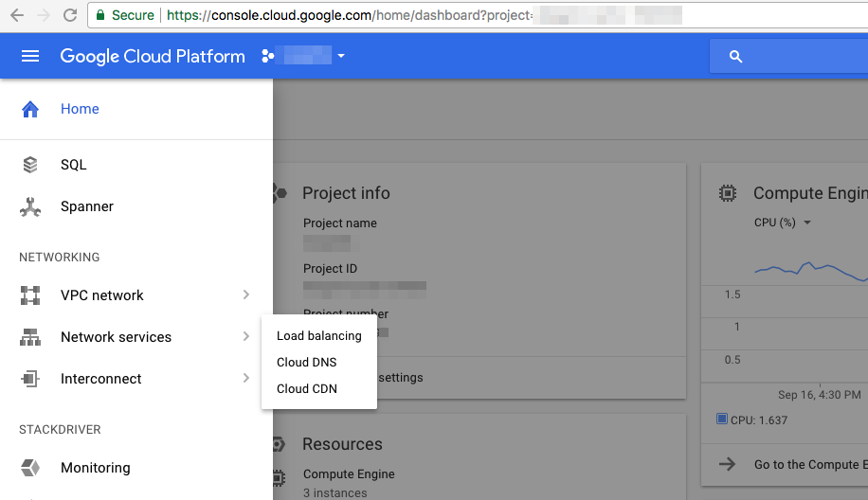Reload the page with the refresh icon
This screenshot has height=500, width=868.
(x=70, y=15)
